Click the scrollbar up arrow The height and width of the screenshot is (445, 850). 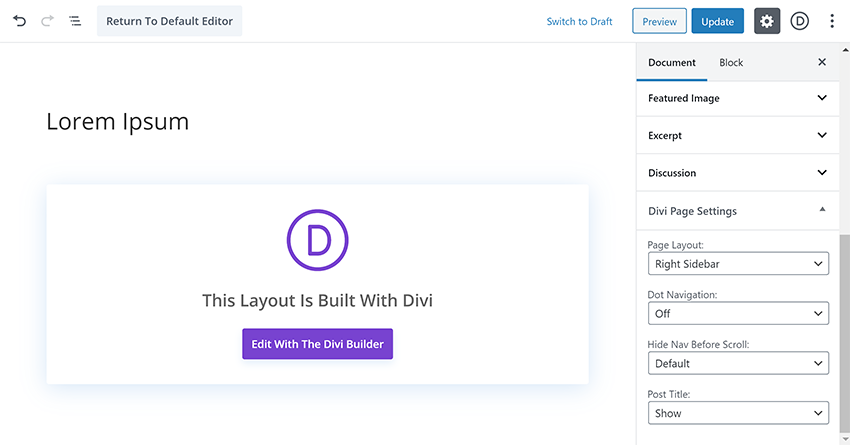tap(845, 50)
